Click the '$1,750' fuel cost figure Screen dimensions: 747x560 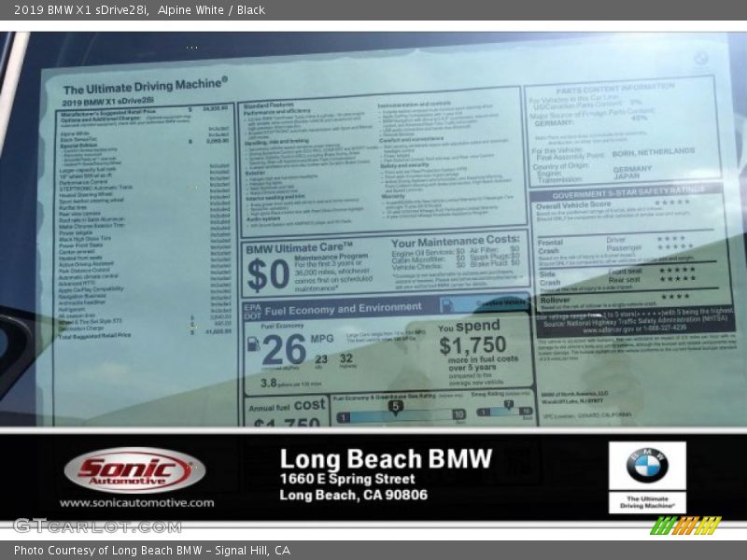(x=472, y=345)
